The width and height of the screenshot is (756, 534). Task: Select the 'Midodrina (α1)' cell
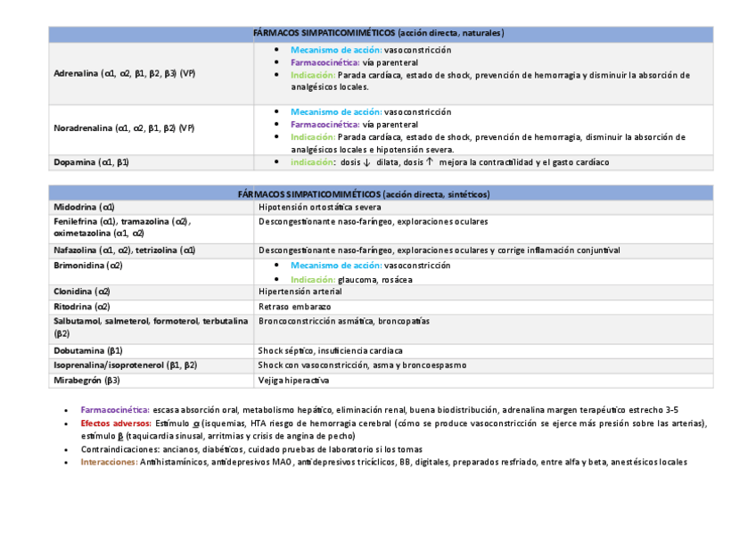tap(151, 207)
